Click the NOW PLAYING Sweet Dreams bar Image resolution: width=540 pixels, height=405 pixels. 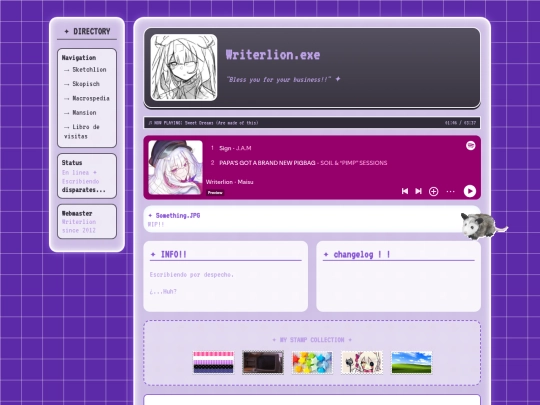[312, 123]
